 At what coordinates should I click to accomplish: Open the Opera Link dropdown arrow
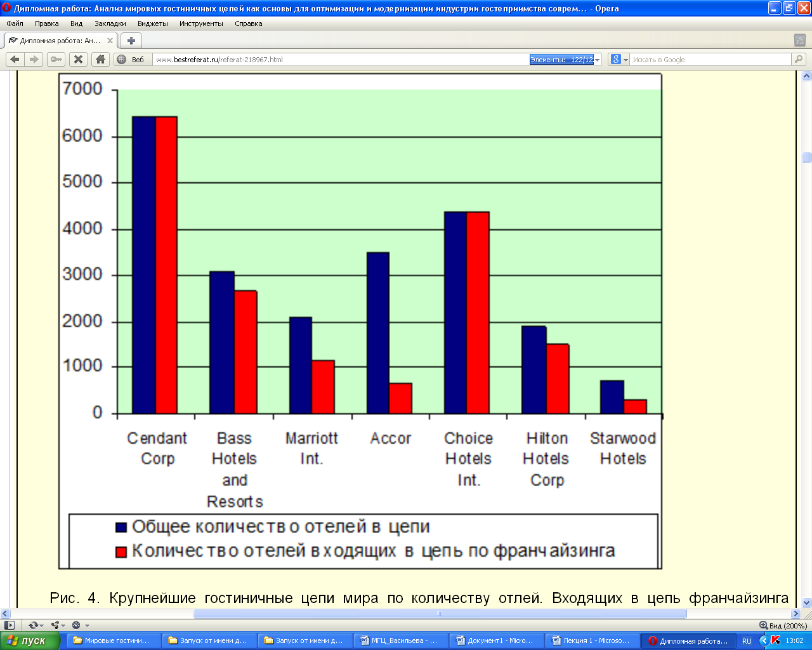(42, 626)
